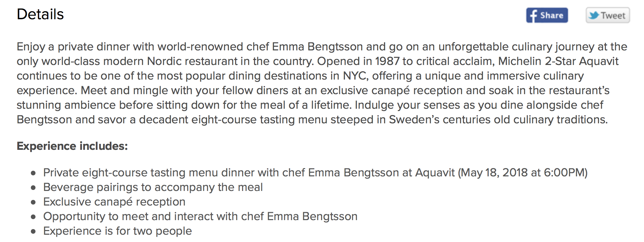
Task: Click the bullet dot before Opportunity to meet
Action: (x=33, y=217)
